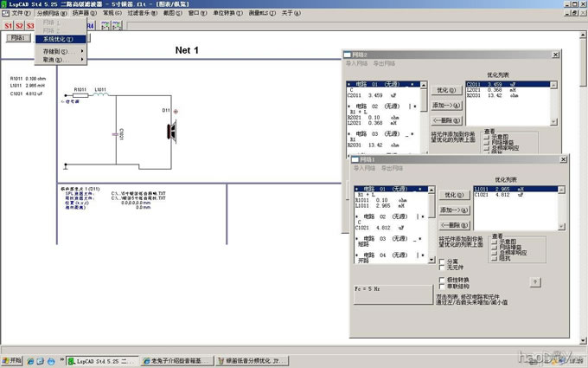Check the 串联结构 option
588x368 pixels.
(x=443, y=287)
